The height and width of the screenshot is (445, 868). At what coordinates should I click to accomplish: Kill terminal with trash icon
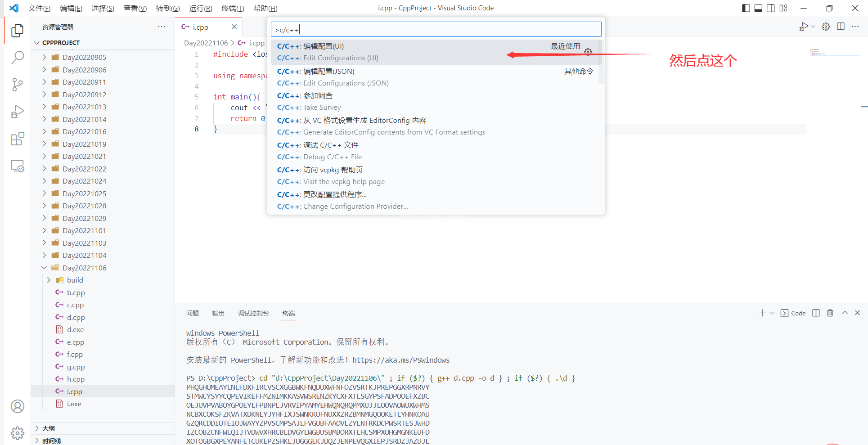[830, 313]
